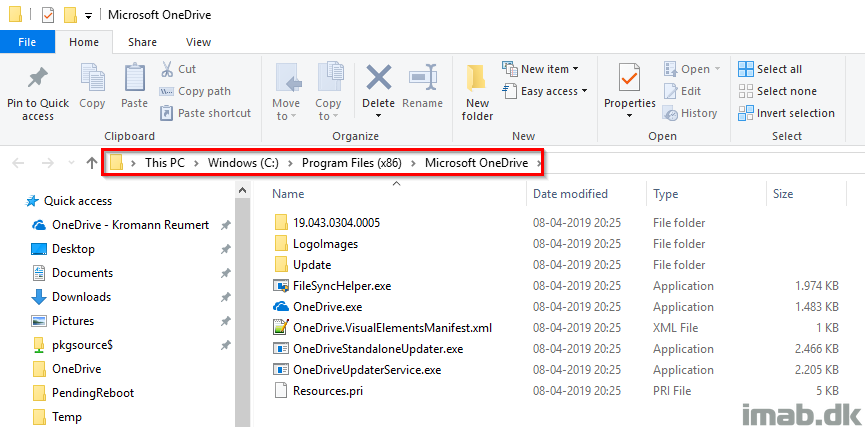Open the recent locations dropdown arrow
The width and height of the screenshot is (865, 427).
point(71,163)
